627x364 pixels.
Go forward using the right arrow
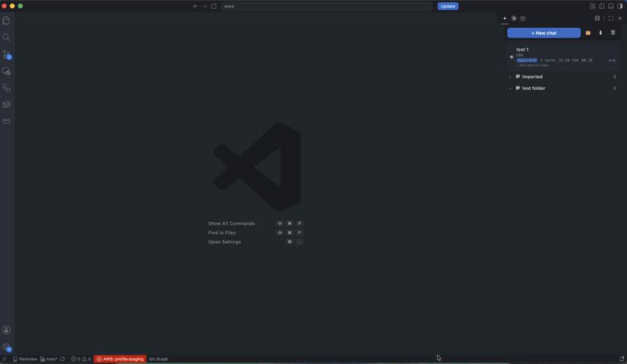205,6
